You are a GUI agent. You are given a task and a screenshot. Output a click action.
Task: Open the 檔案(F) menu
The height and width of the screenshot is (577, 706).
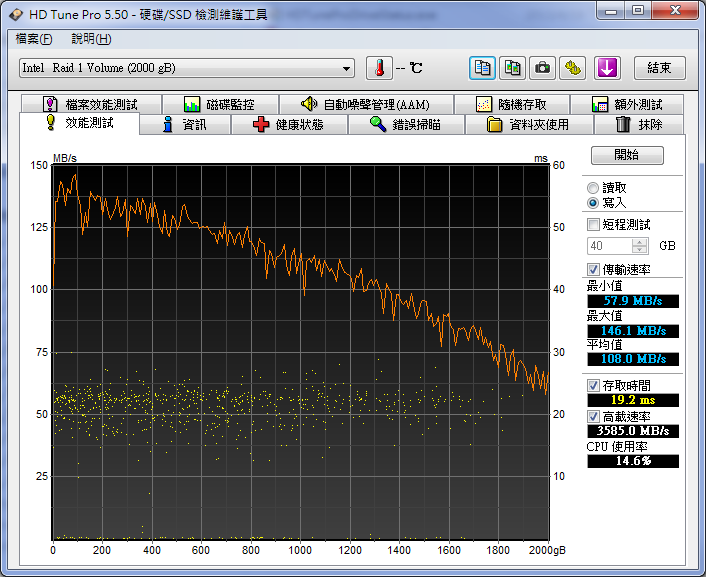pos(34,39)
